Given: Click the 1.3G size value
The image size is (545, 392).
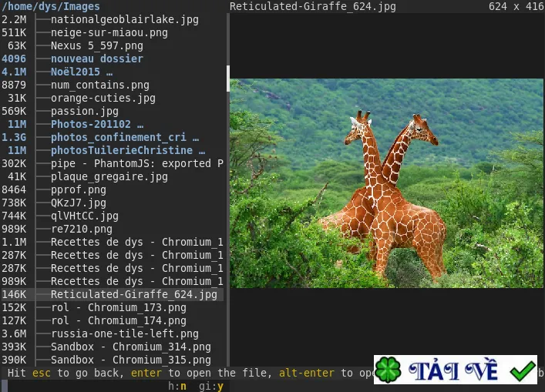Looking at the screenshot, I should click(14, 138).
